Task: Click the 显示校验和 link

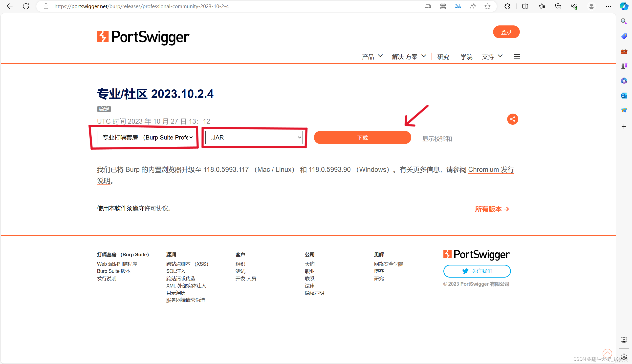Action: tap(437, 139)
